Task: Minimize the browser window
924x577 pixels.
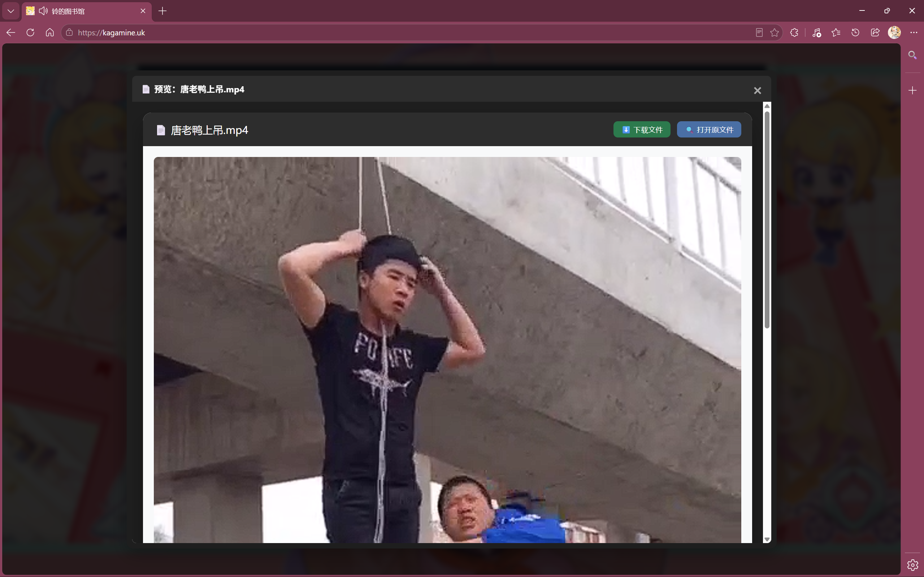Action: 862,11
